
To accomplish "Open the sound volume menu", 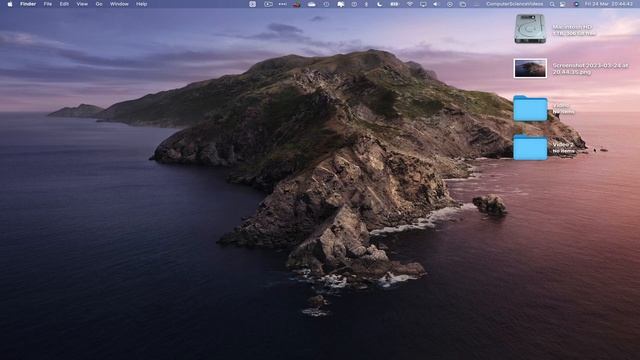I will coord(436,4).
